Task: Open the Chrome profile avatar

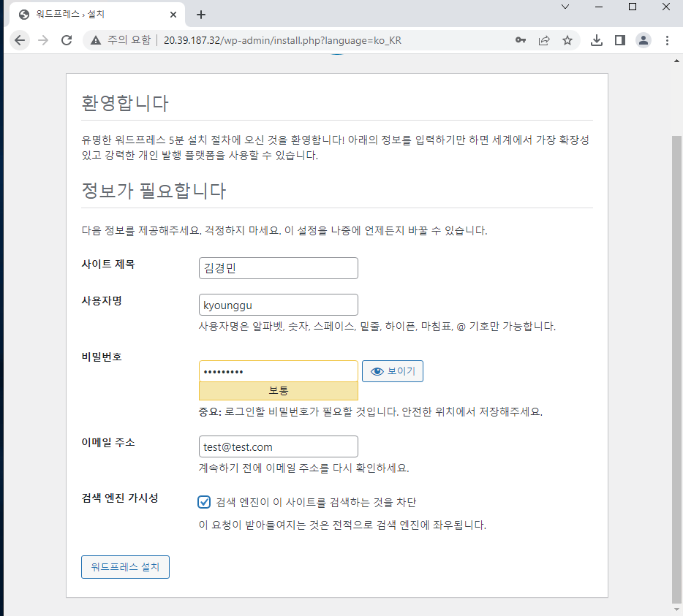Action: point(644,40)
